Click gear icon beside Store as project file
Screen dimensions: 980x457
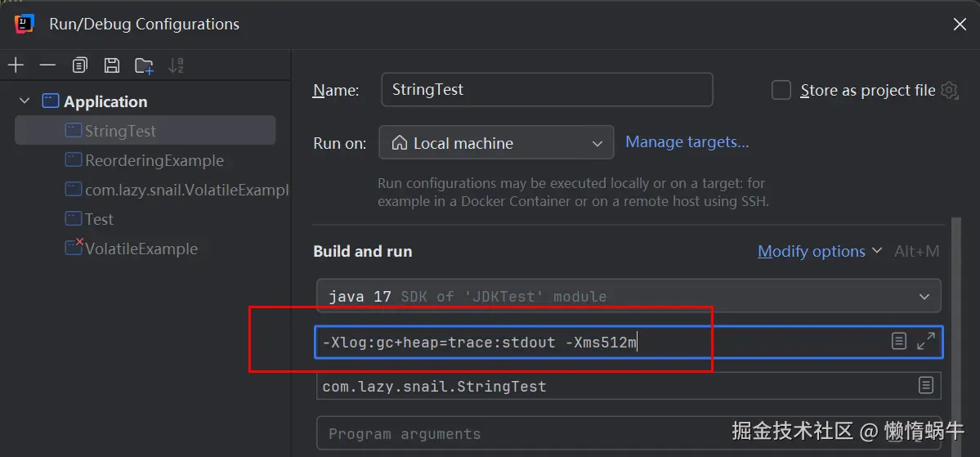pyautogui.click(x=950, y=90)
